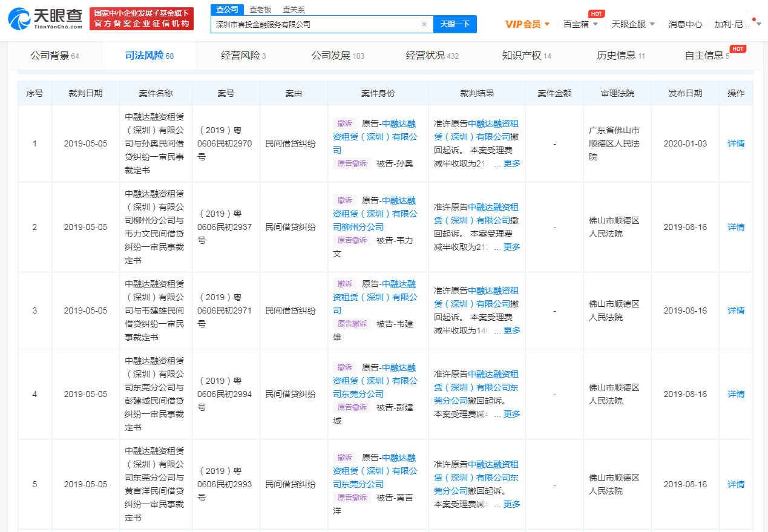This screenshot has height=532, width=768.
Task: Open 详情 for case 粤0606民初2994号
Action: [736, 394]
